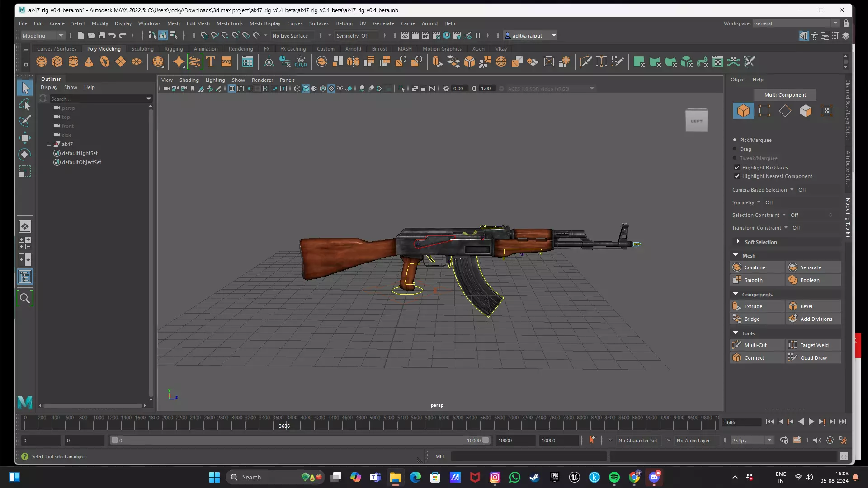
Task: Switch to the Rigging shelf tab
Action: pos(174,49)
